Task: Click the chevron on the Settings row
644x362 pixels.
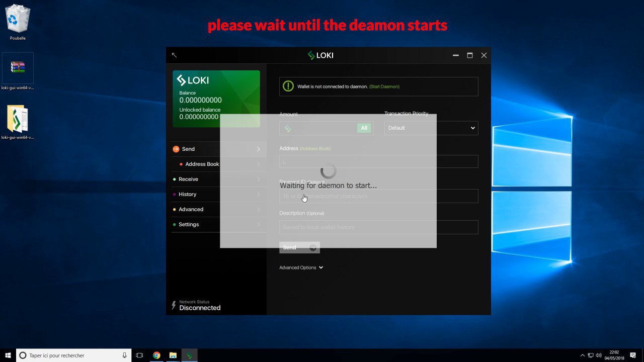Action: click(259, 225)
